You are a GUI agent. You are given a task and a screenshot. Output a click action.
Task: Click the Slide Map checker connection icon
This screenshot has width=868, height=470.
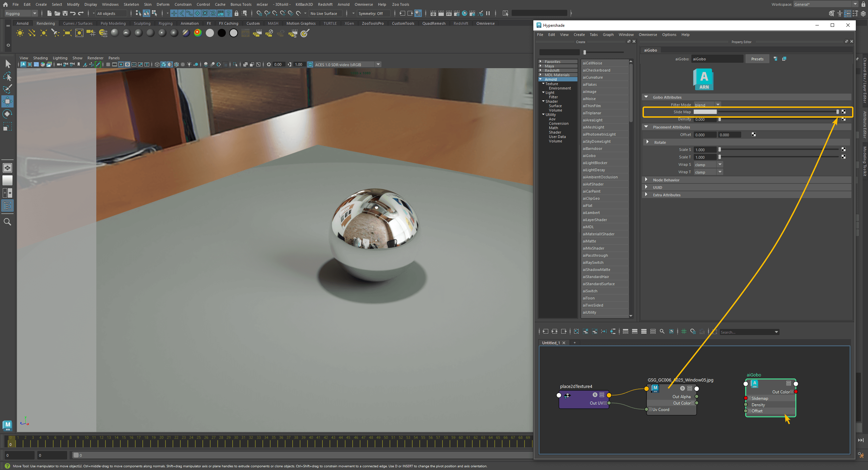844,112
